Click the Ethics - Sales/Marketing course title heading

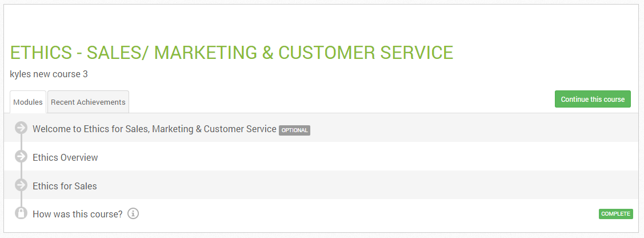(231, 53)
